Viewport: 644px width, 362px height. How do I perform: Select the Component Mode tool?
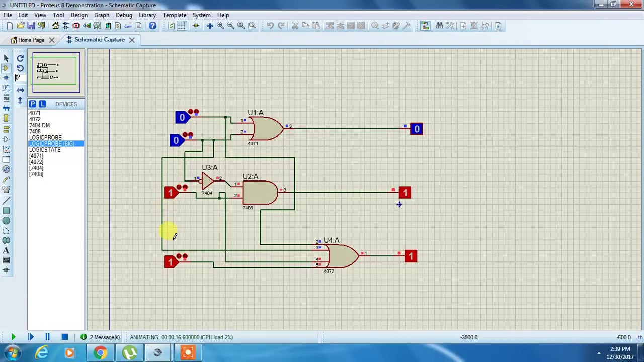(x=6, y=68)
